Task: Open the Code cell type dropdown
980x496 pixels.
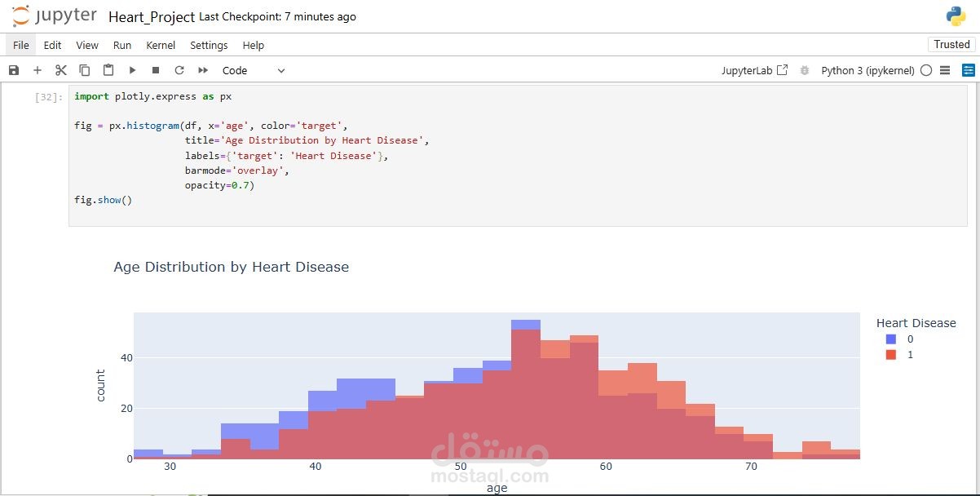Action: (254, 70)
